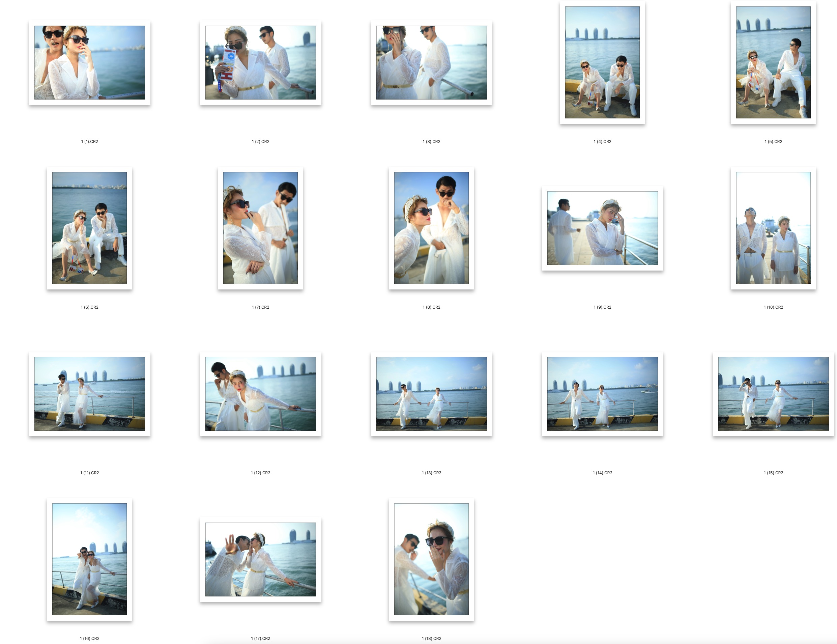
Task: Pick the overexposed 1 (10).CR2 thumbnail
Action: pyautogui.click(x=773, y=228)
